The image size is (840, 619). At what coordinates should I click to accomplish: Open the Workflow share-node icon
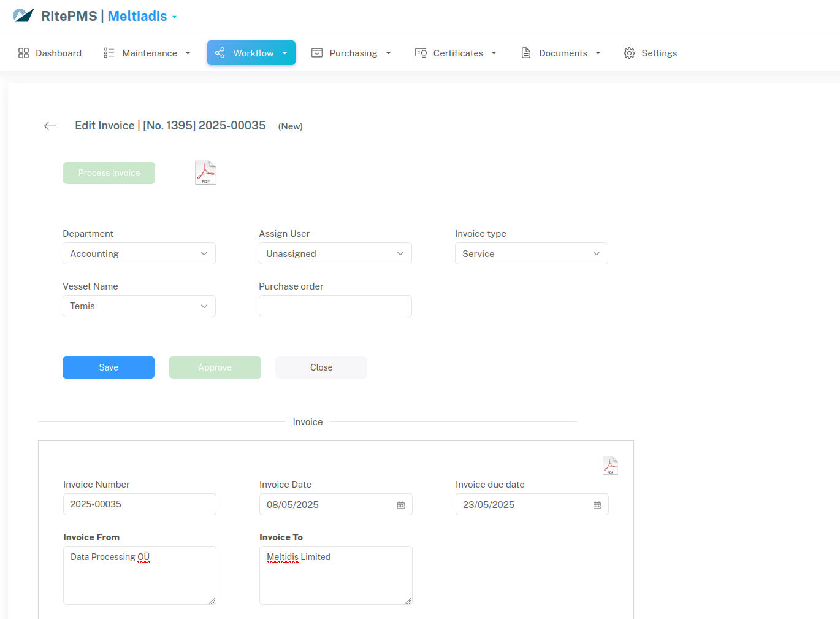[220, 53]
